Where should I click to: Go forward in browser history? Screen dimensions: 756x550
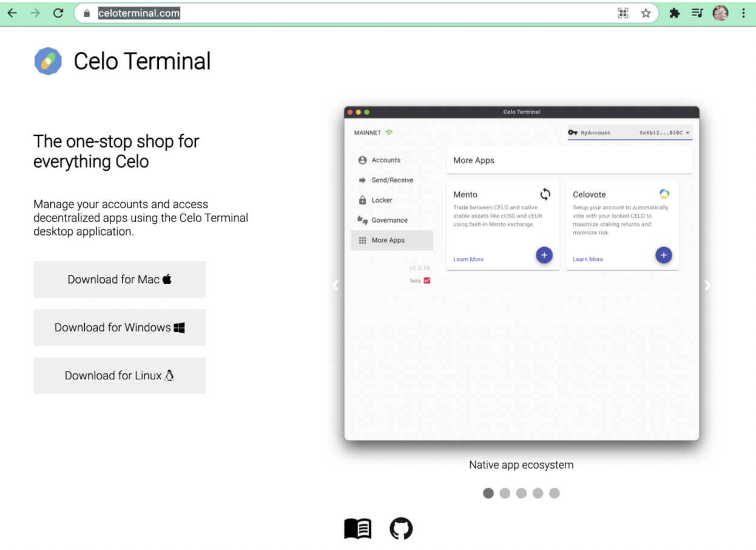pyautogui.click(x=35, y=13)
